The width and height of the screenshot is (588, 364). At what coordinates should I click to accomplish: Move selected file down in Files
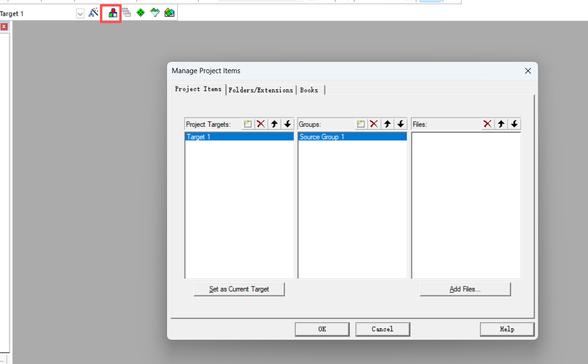514,124
